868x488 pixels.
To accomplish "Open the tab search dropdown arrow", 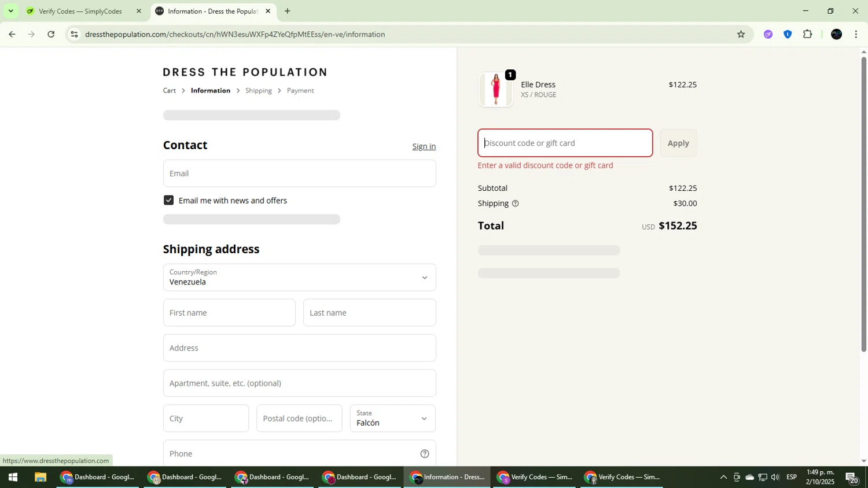I will [x=10, y=11].
